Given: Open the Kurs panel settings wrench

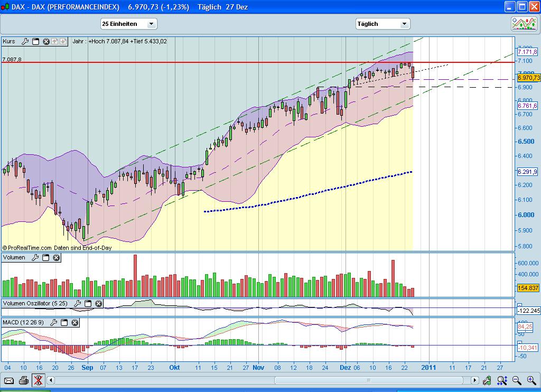Looking at the screenshot, I should click(x=25, y=41).
